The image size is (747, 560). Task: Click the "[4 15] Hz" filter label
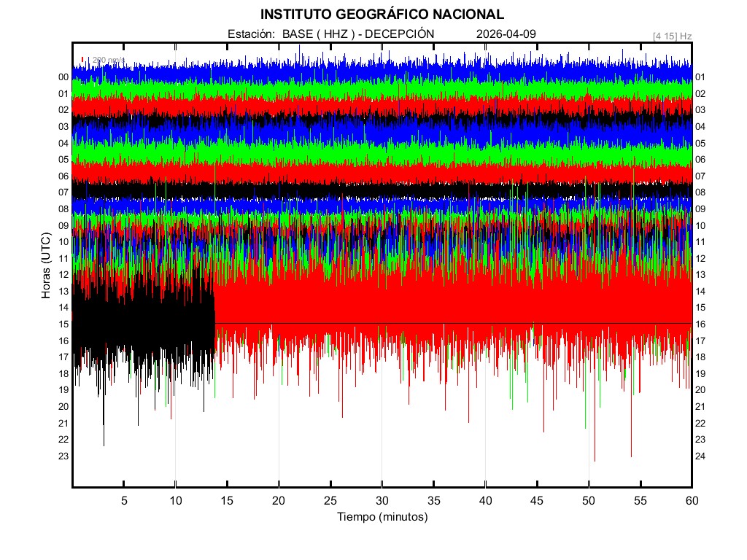click(673, 35)
